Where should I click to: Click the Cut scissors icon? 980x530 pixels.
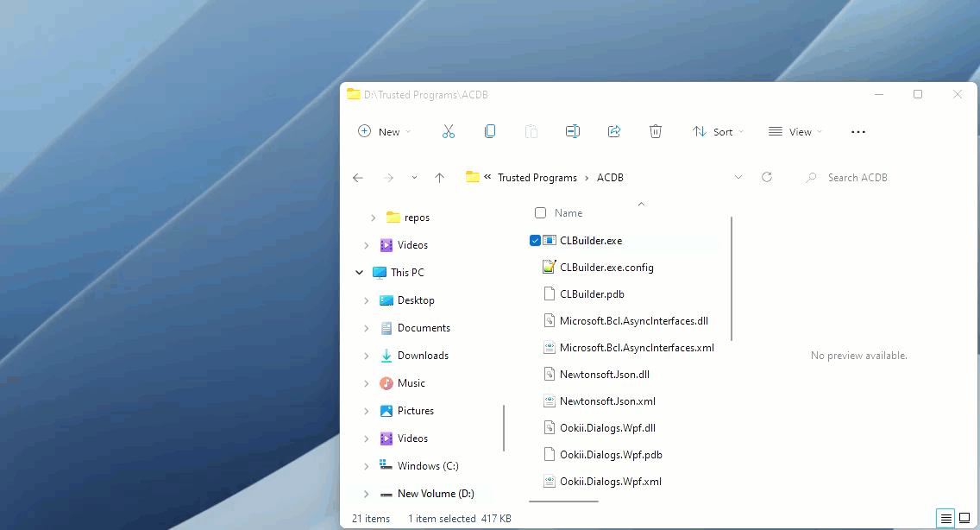[448, 131]
